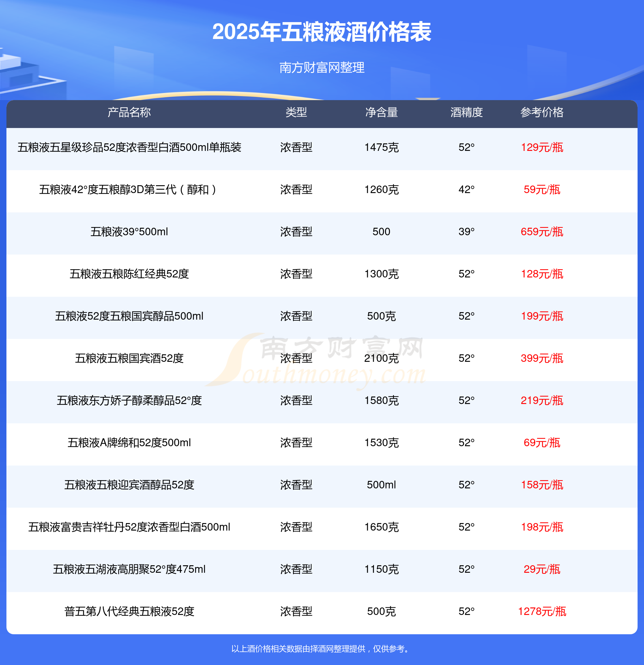
Task: Select product 五粮液东方娇子醇柔醇品52°度
Action: tap(129, 400)
